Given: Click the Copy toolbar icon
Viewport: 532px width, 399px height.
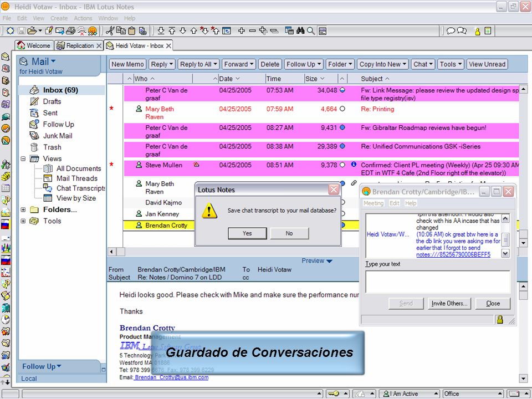Looking at the screenshot, I should pyautogui.click(x=121, y=31).
